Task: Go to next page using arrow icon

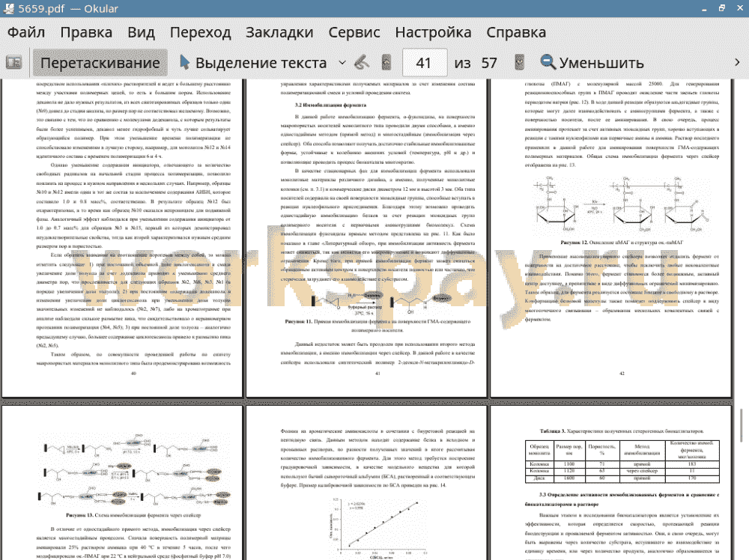Action: [x=519, y=63]
